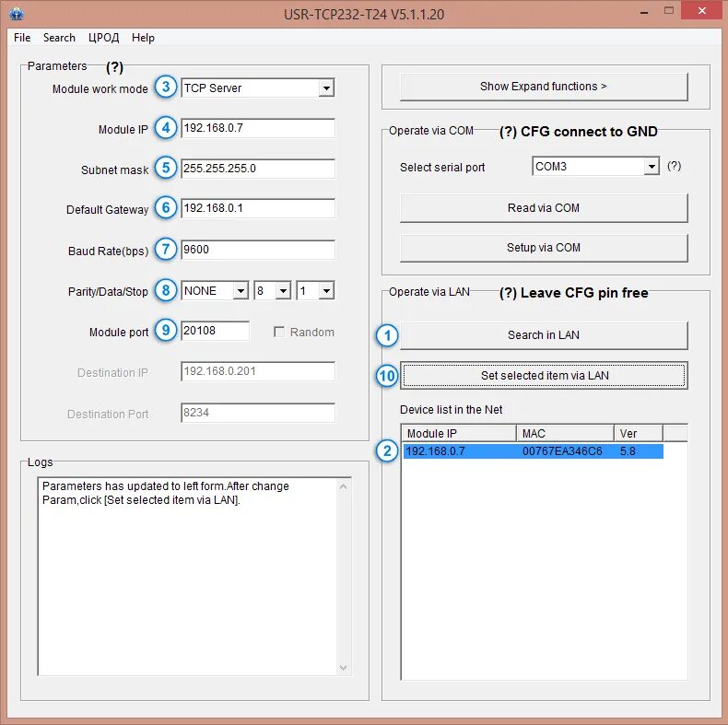The width and height of the screenshot is (728, 725).
Task: Click version value 5.8 in device list
Action: (x=628, y=451)
